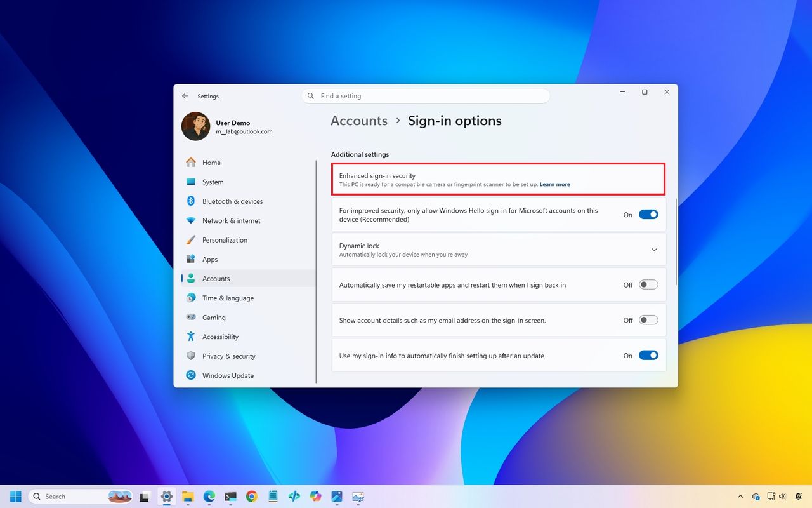
Task: Select Personalization in the sidebar
Action: pyautogui.click(x=248, y=240)
